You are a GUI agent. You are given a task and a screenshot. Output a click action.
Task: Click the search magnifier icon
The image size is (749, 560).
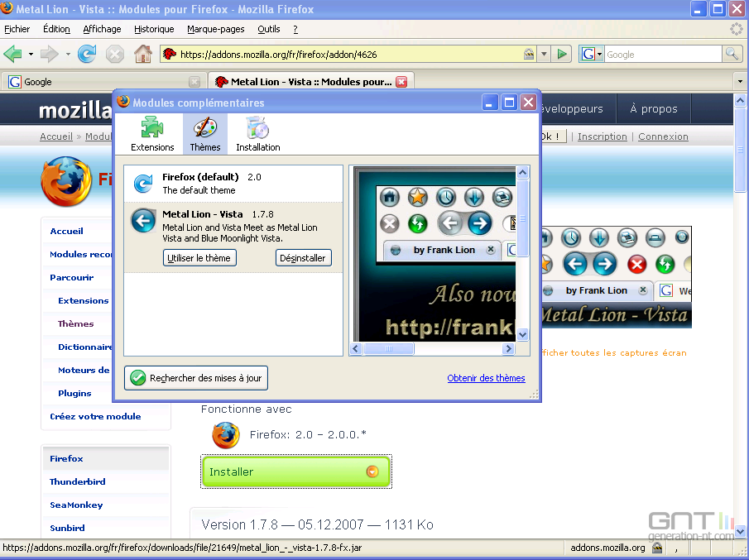732,54
